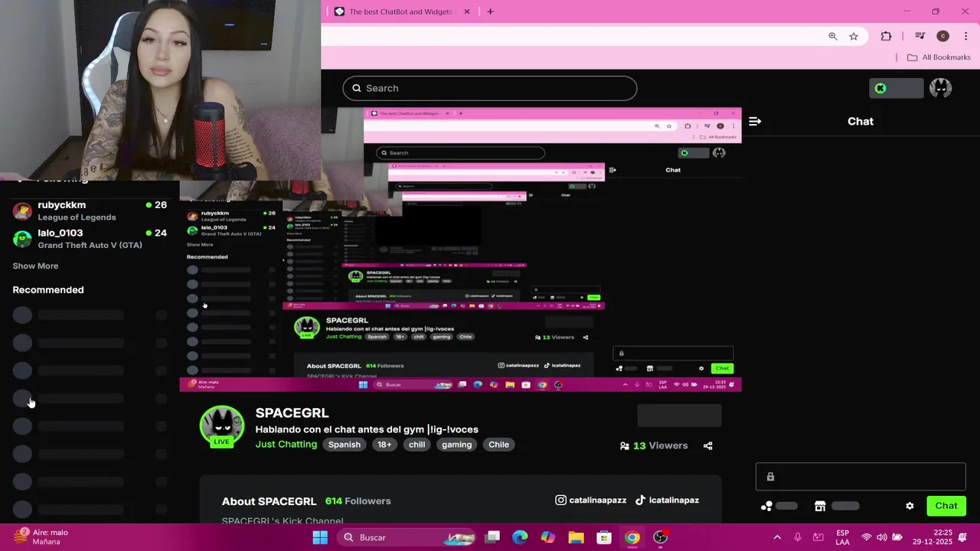Open the Chrome three-dot menu
The image size is (980, 551).
(966, 36)
